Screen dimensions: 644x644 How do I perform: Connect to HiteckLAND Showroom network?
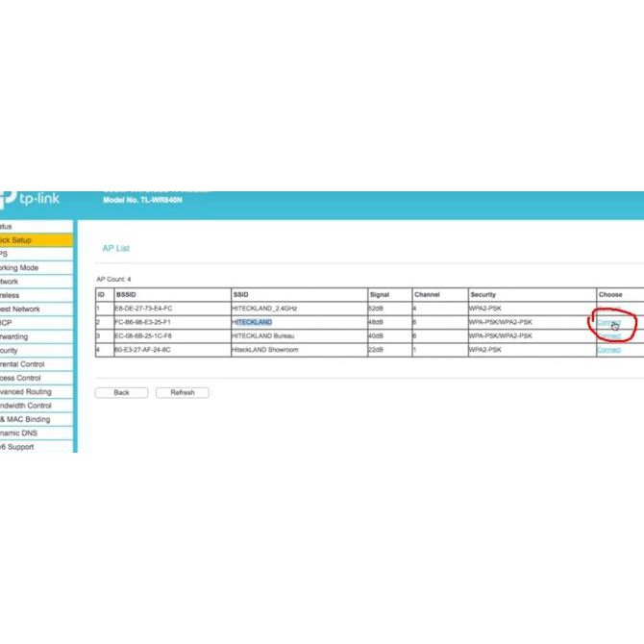[x=607, y=350]
